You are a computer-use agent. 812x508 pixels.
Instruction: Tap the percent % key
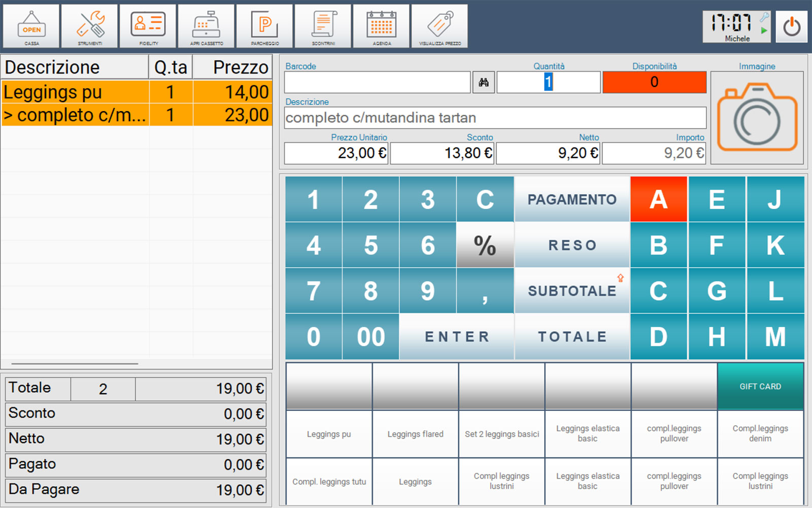pos(485,245)
